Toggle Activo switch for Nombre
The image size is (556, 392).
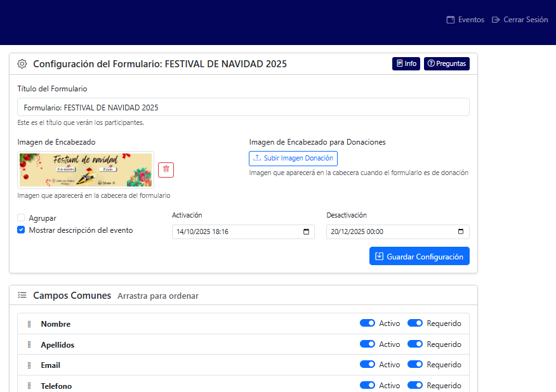(x=367, y=323)
